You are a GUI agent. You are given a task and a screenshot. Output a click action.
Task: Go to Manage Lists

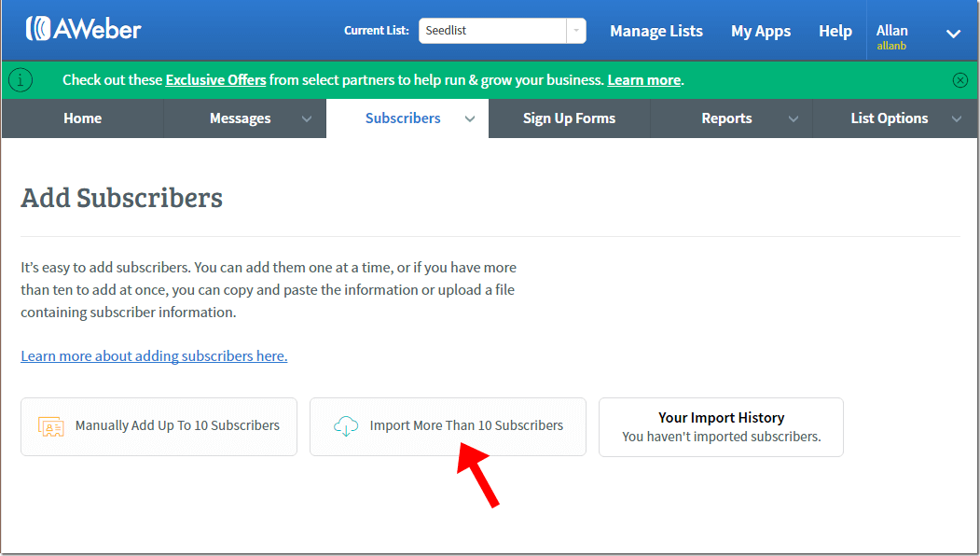tap(656, 31)
